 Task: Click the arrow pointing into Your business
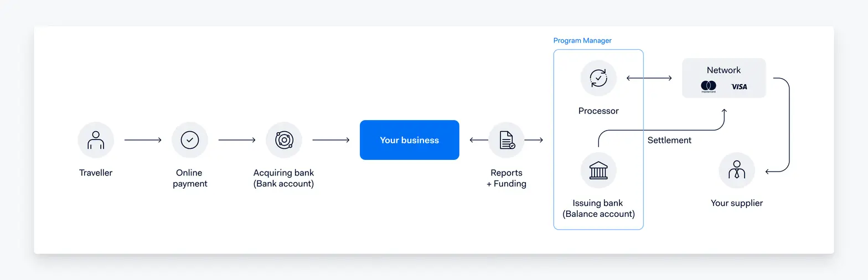331,140
